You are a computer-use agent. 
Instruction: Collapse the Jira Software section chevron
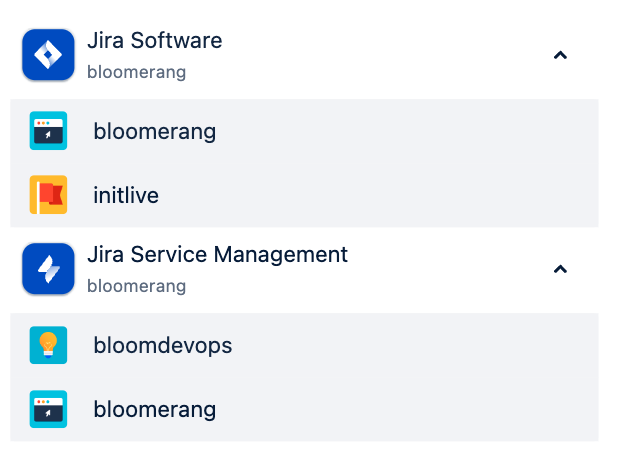click(x=560, y=55)
